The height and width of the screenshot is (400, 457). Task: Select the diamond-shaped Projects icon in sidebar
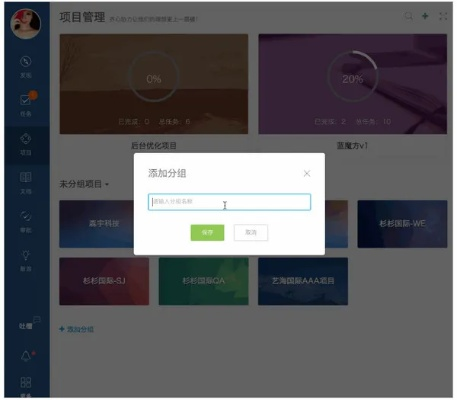(x=26, y=139)
